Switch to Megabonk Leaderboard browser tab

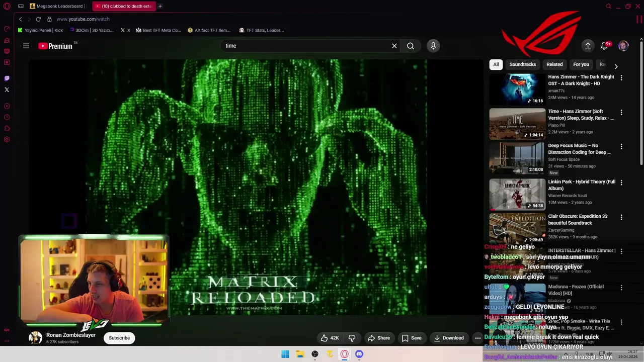tap(56, 6)
